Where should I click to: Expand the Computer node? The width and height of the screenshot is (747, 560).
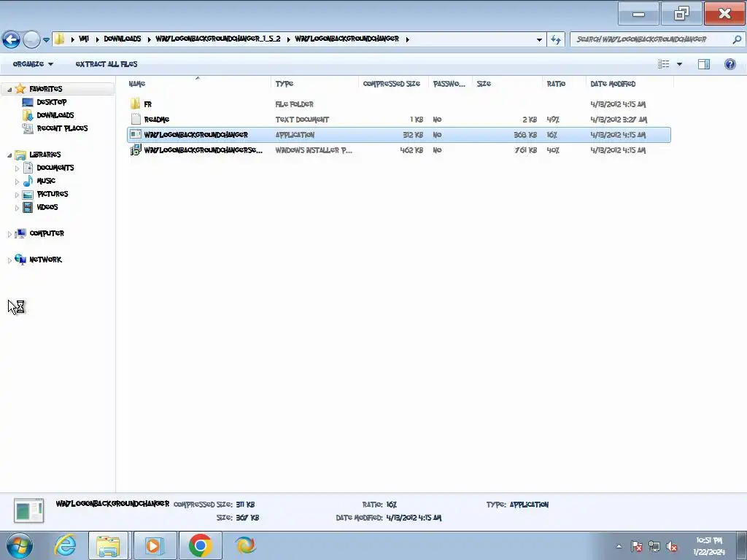(9, 234)
